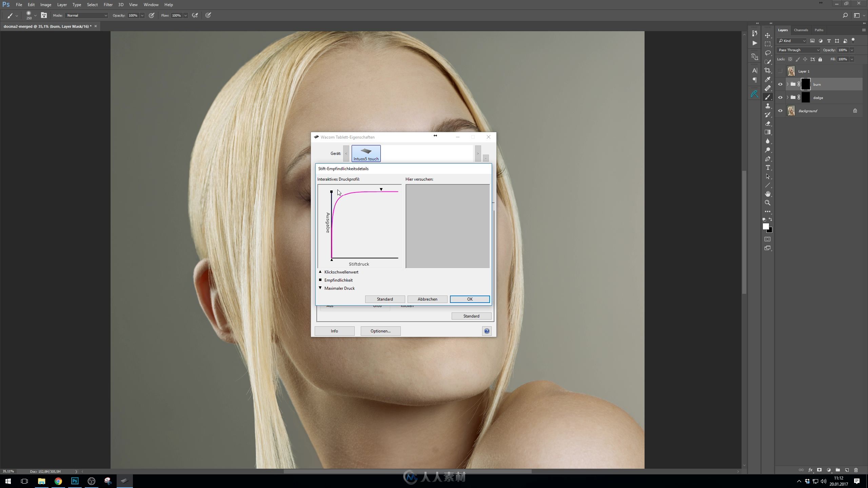Drag the pressure sensitivity curve handle
Screen dimensions: 868x488
click(332, 191)
